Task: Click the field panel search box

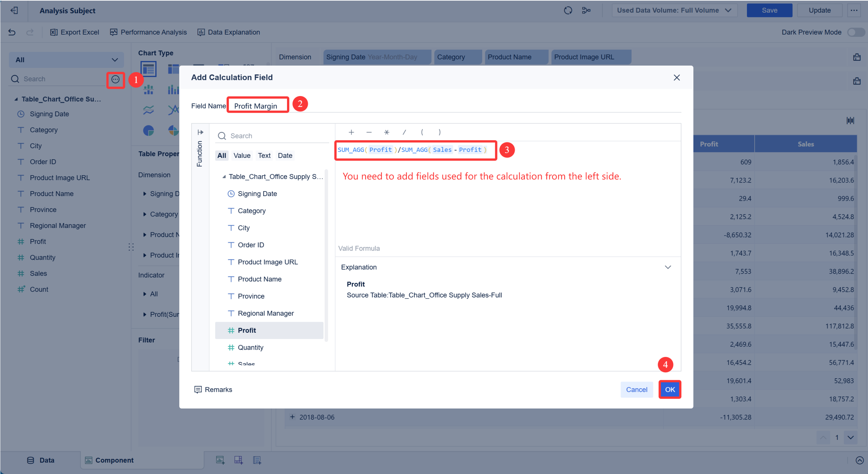Action: click(57, 79)
